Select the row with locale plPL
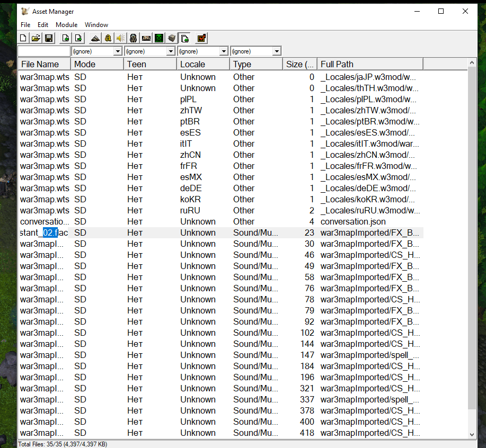 220,99
